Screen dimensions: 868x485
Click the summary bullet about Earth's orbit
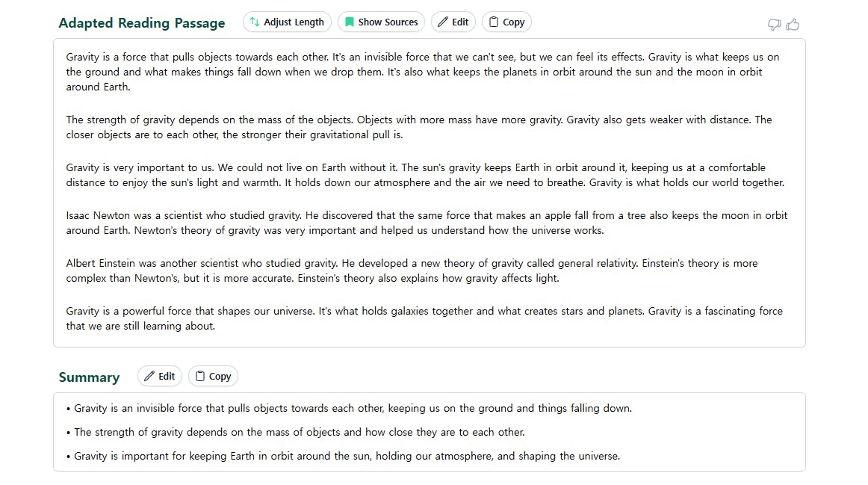(x=347, y=456)
